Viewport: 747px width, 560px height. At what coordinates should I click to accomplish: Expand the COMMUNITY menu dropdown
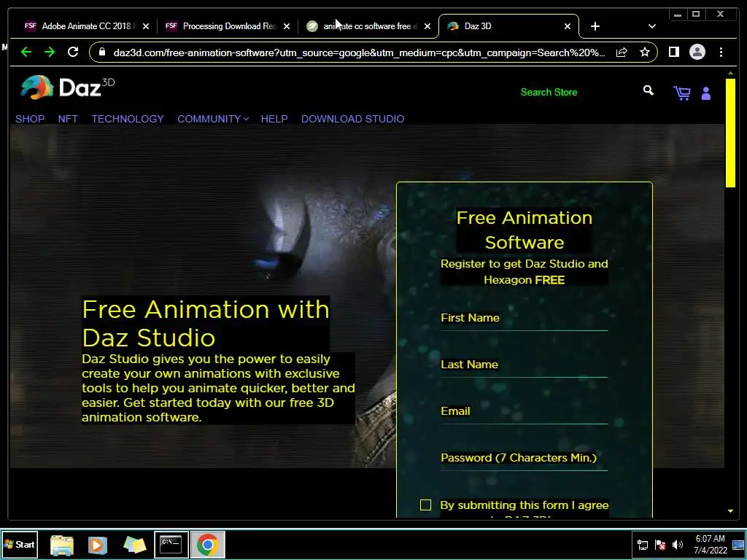point(213,119)
